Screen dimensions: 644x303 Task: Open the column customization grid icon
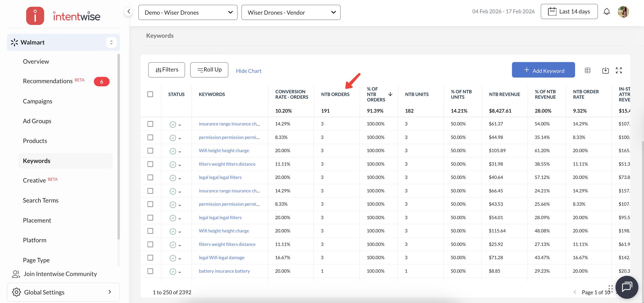(587, 71)
